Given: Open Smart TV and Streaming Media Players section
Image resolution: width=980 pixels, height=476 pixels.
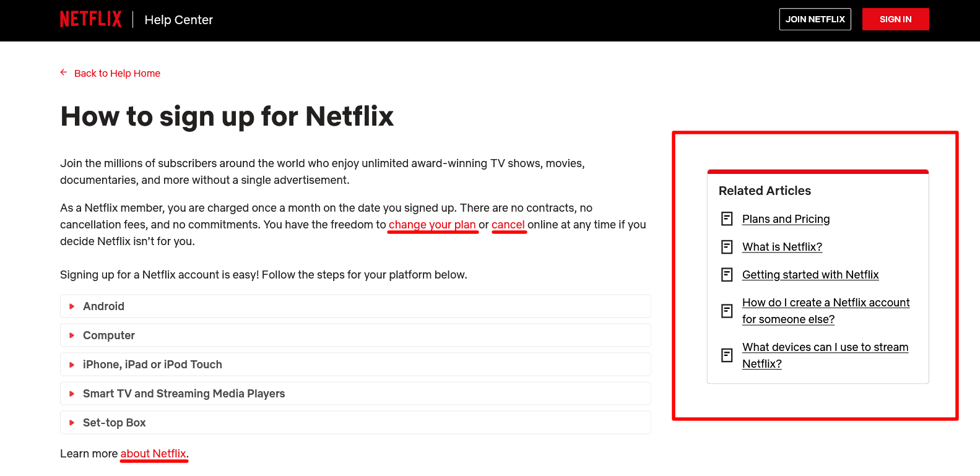Looking at the screenshot, I should (x=184, y=394).
